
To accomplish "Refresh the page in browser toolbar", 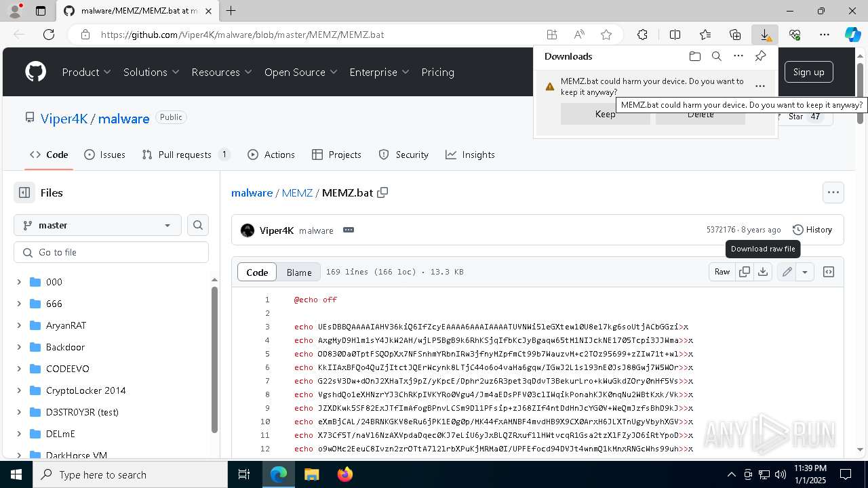I will coord(49,35).
